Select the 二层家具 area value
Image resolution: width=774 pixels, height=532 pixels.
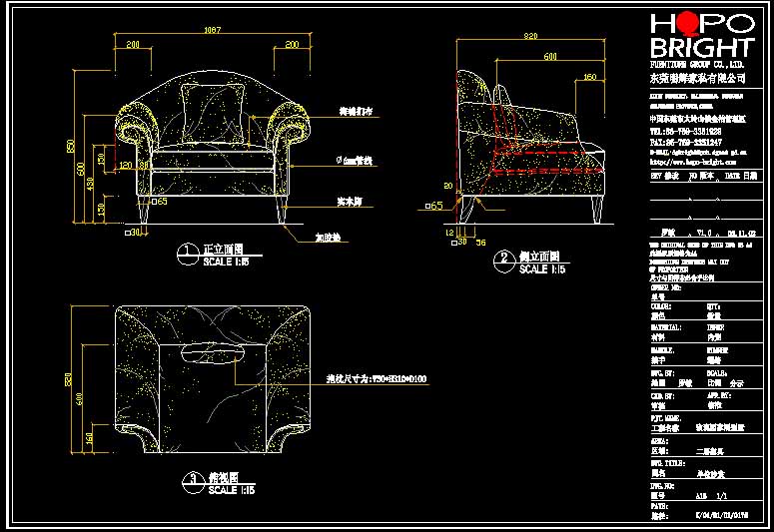coord(710,451)
